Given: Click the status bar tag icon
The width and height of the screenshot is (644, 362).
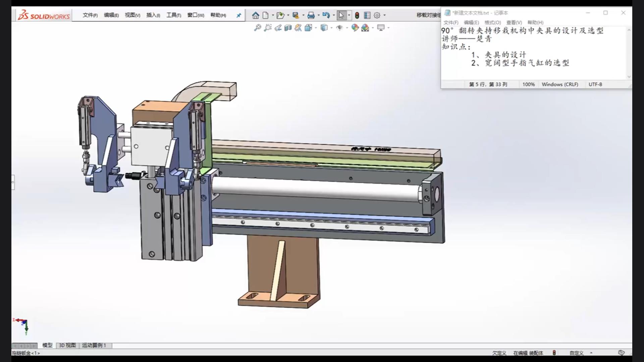Looking at the screenshot, I should [621, 353].
